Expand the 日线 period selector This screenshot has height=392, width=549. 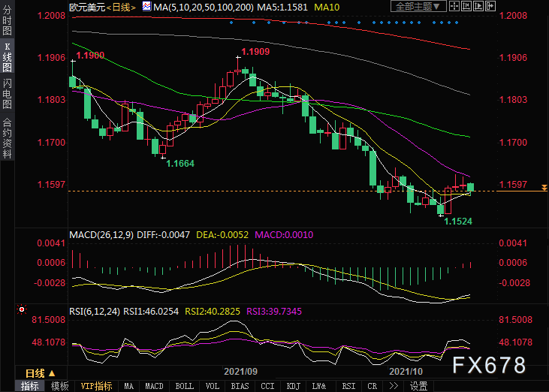41,373
